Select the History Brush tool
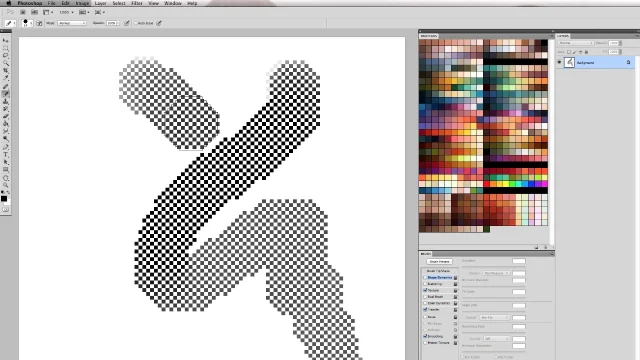Viewport: 640px width, 360px height. [x=5, y=109]
